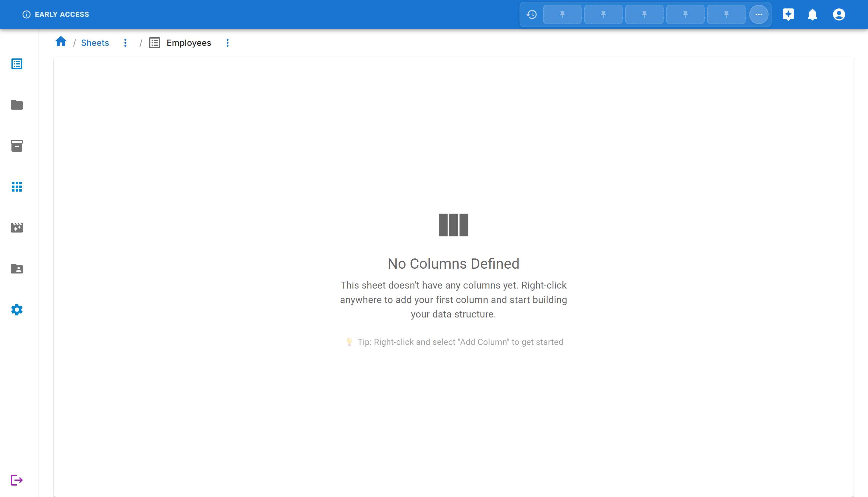
Task: Open the apps grid icon in sidebar
Action: pyautogui.click(x=17, y=187)
